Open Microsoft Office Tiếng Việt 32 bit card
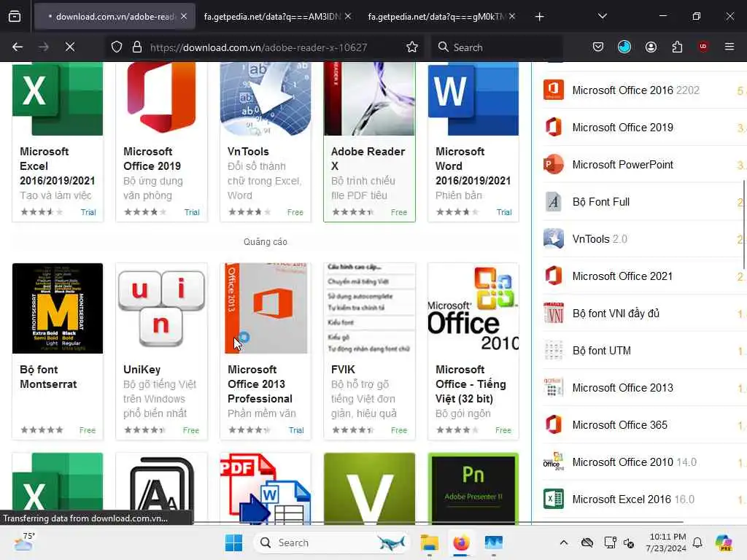The width and height of the screenshot is (747, 560). (x=473, y=351)
